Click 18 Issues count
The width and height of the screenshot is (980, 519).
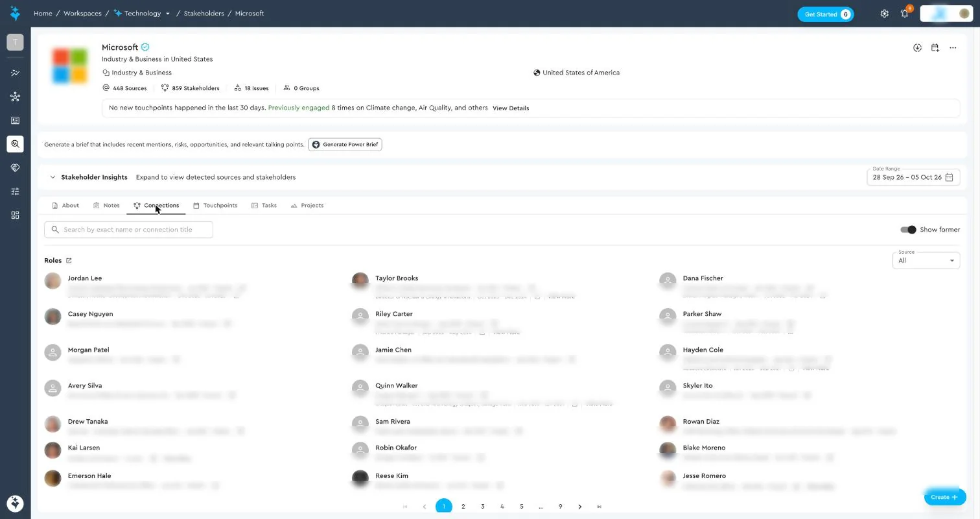click(251, 88)
